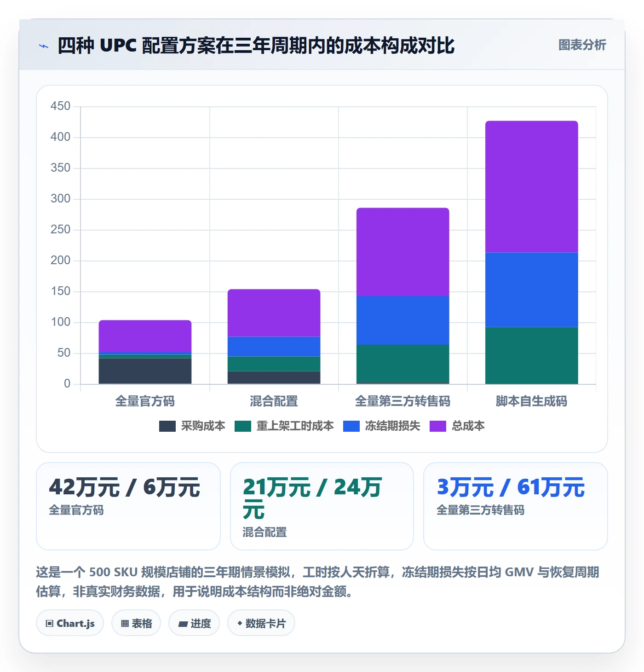Click the 表格 tag

136,623
